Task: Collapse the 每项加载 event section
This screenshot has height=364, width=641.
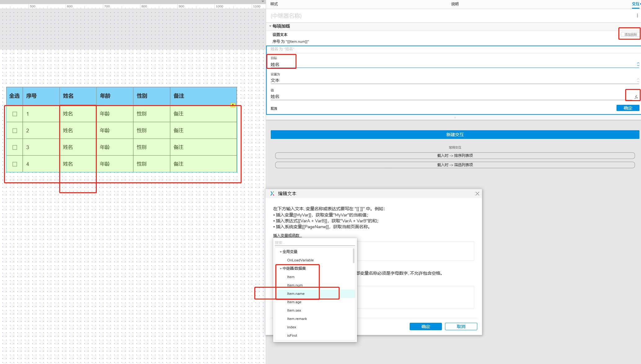Action: pyautogui.click(x=270, y=26)
